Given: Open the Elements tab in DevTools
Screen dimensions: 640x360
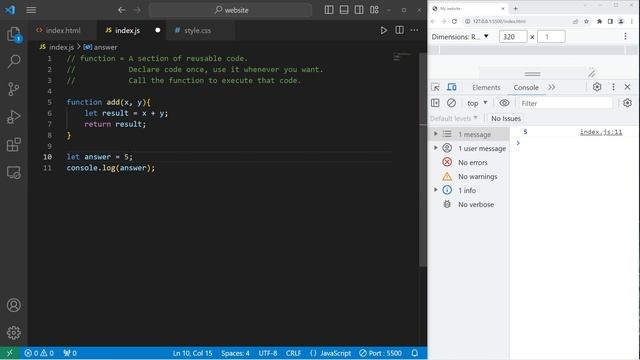Looking at the screenshot, I should pos(486,87).
